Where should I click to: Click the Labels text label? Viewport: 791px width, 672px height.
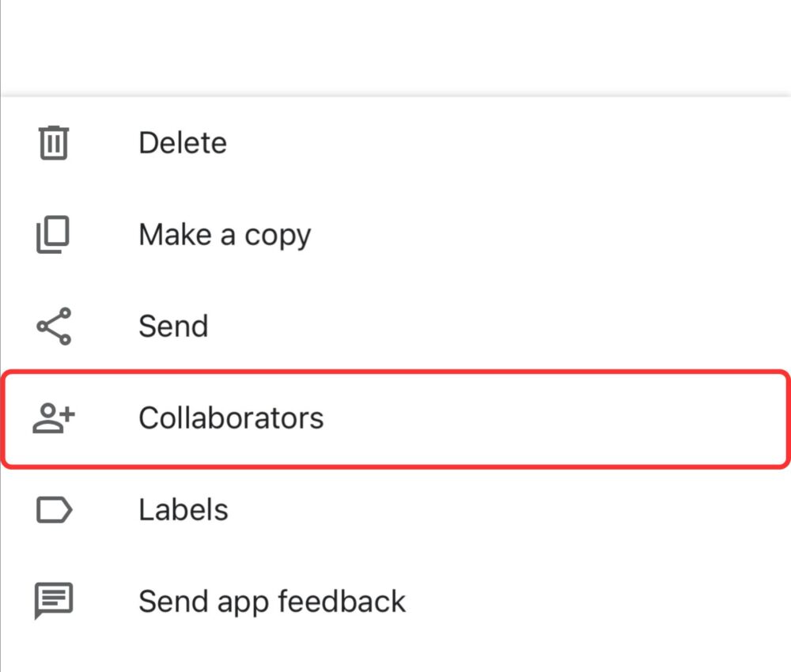[183, 510]
